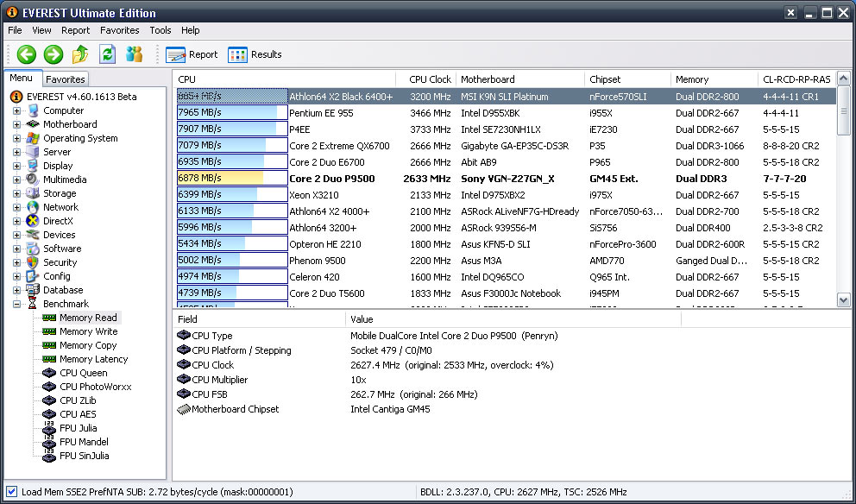
Task: Click the results list scroll down arrow
Action: (843, 299)
